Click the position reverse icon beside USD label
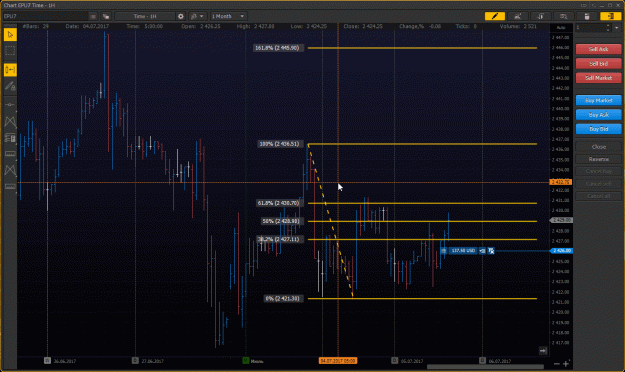This screenshot has height=372, width=625. [x=482, y=251]
